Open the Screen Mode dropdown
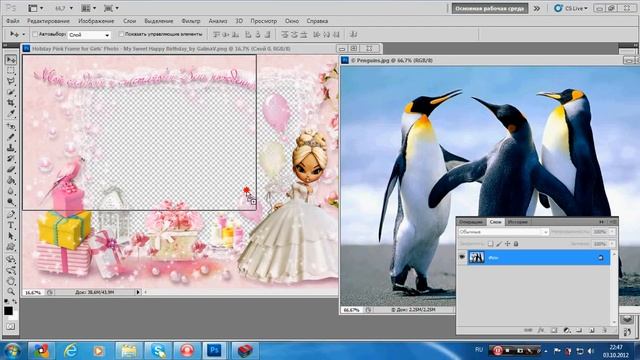The image size is (640, 360). (x=111, y=8)
